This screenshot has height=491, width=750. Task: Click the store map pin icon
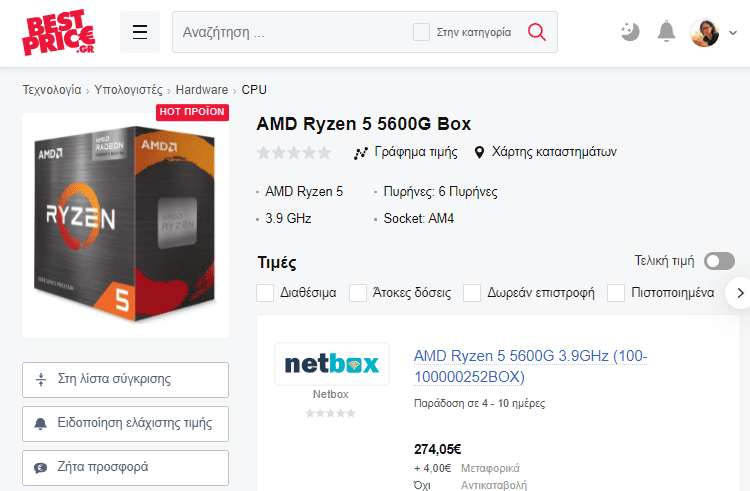pos(479,153)
